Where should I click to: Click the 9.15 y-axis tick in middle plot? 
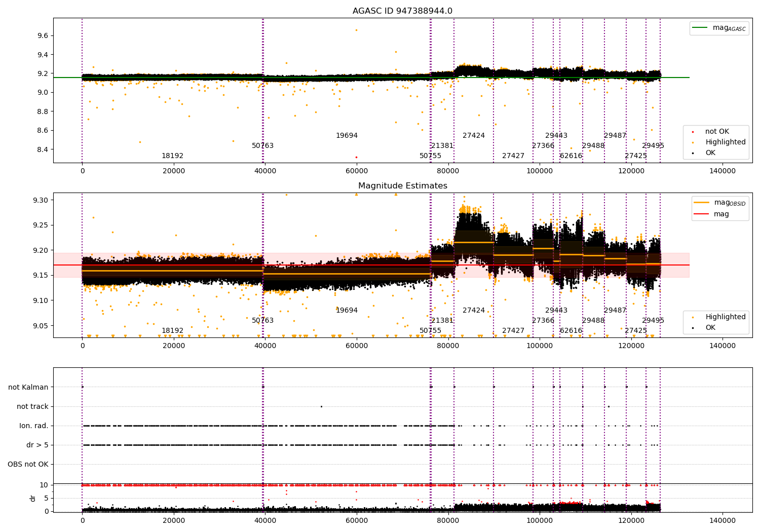click(41, 276)
